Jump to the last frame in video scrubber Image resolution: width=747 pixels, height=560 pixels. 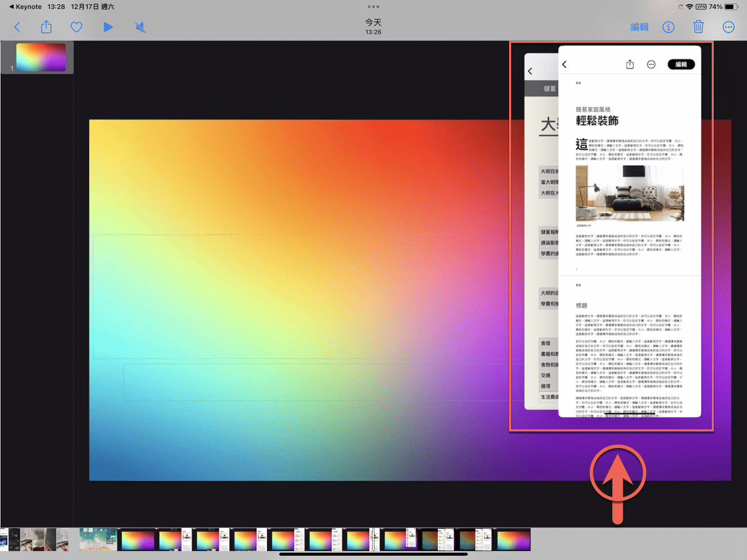click(x=512, y=539)
